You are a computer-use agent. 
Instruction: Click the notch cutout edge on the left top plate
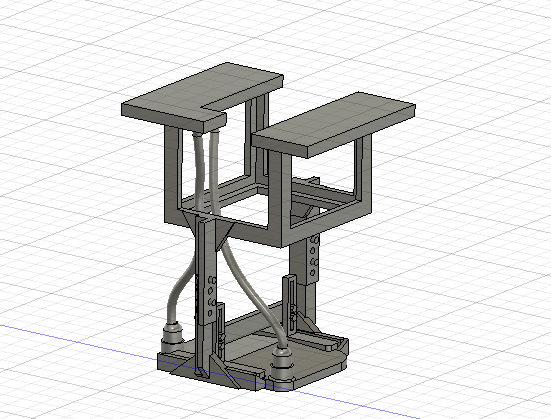click(x=214, y=109)
